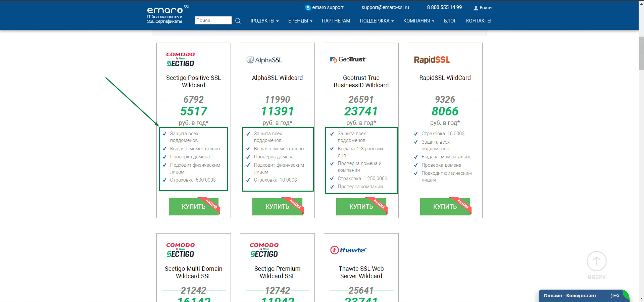Buy AlphaSSL Wildcard certificate

tap(278, 207)
